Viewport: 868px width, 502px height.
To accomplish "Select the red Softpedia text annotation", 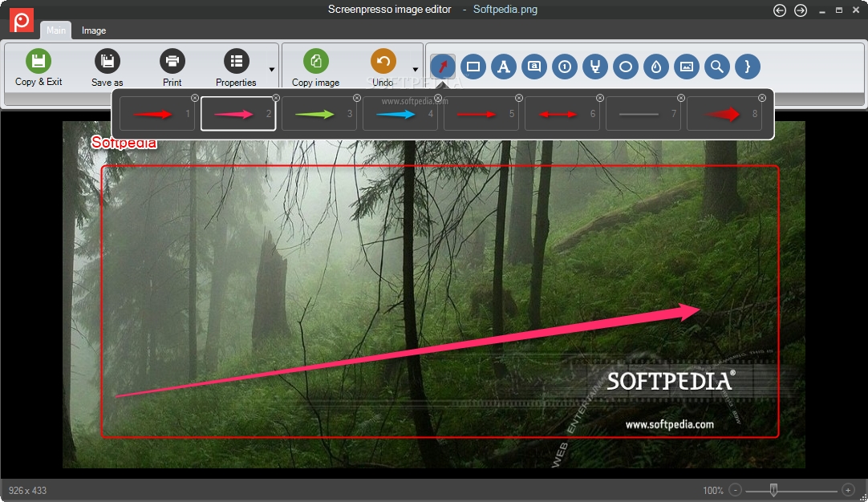I will (x=124, y=142).
